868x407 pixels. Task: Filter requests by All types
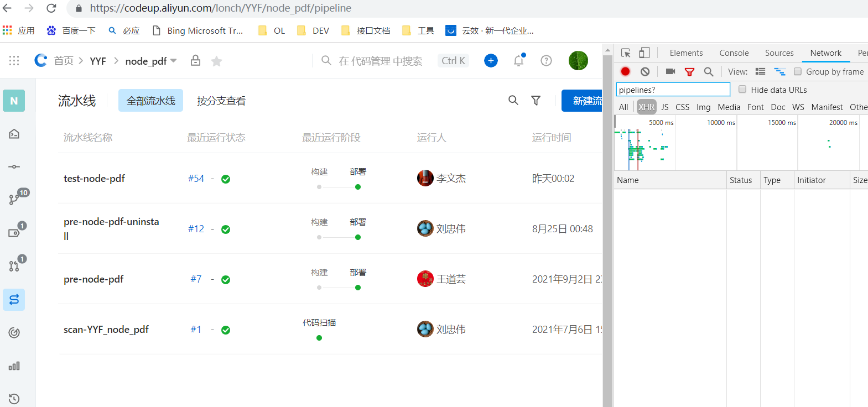click(623, 107)
